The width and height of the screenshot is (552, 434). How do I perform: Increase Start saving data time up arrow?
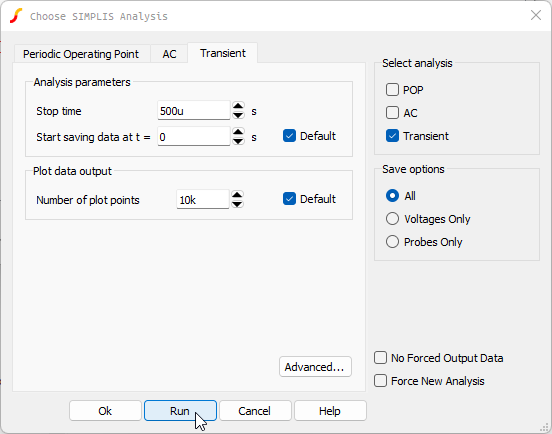pyautogui.click(x=238, y=132)
